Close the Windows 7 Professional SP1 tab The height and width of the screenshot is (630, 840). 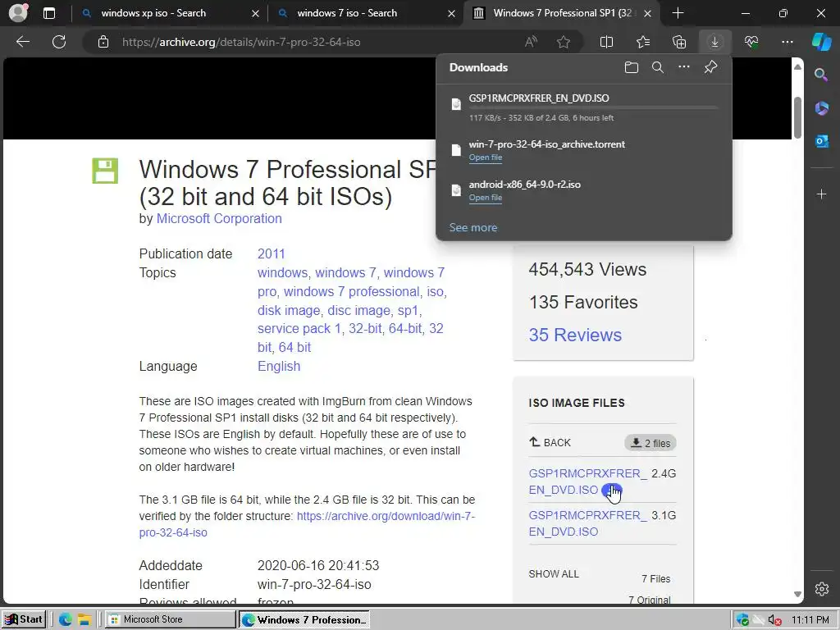coord(648,13)
